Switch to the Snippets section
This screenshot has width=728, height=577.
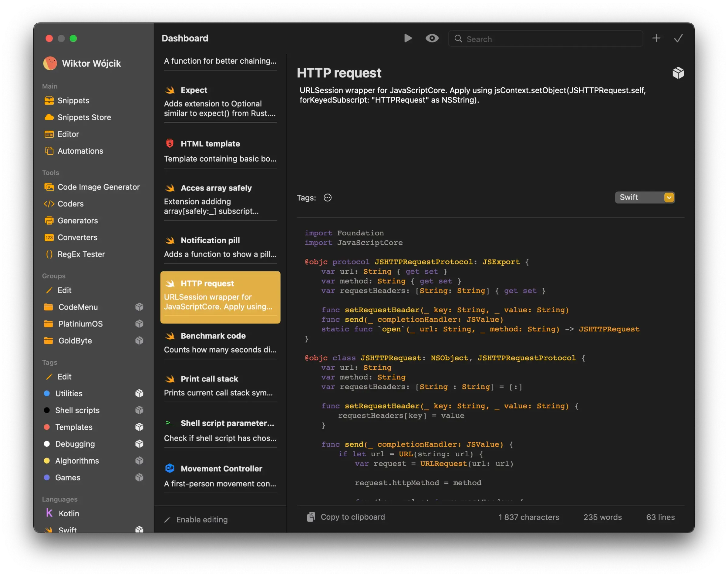coord(73,100)
